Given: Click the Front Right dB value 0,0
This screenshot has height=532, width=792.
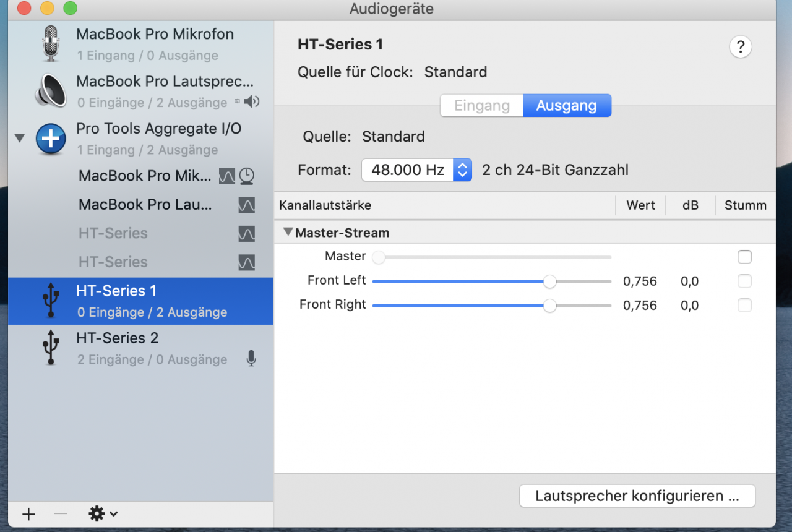Looking at the screenshot, I should (x=690, y=306).
